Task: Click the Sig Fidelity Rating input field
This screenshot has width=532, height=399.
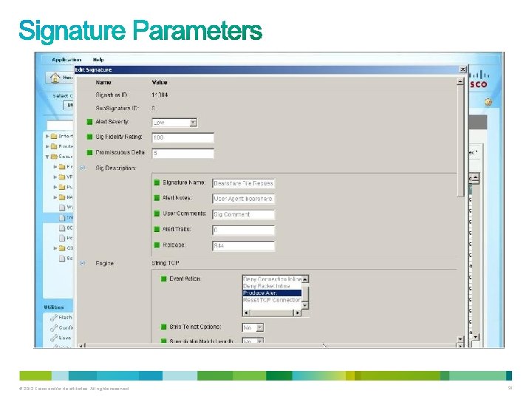Action: pos(183,137)
